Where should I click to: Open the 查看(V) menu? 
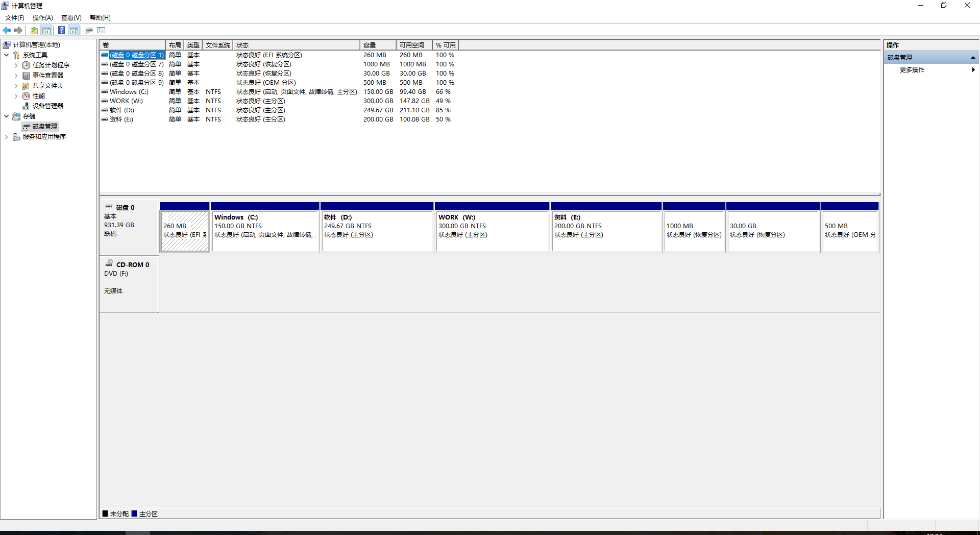71,18
